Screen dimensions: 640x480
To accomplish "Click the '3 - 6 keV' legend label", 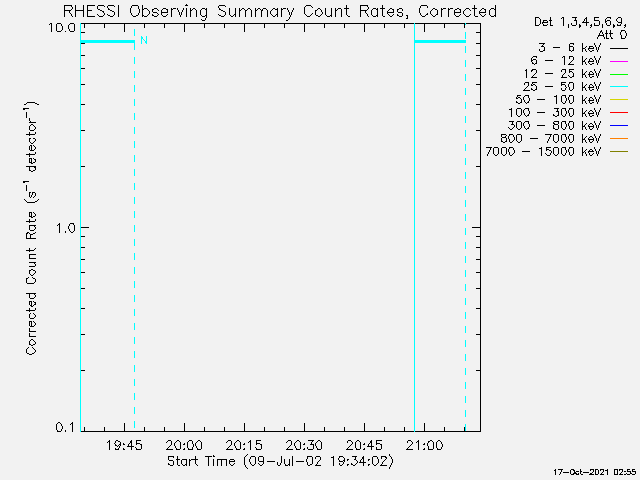I will click(569, 48).
